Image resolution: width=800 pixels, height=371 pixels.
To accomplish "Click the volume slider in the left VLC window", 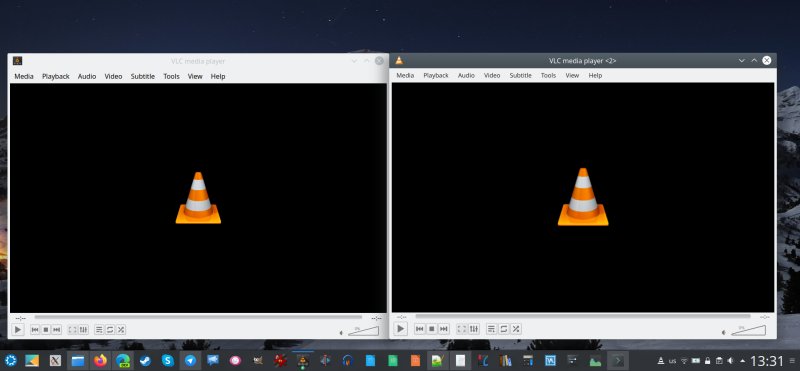I will pos(363,331).
